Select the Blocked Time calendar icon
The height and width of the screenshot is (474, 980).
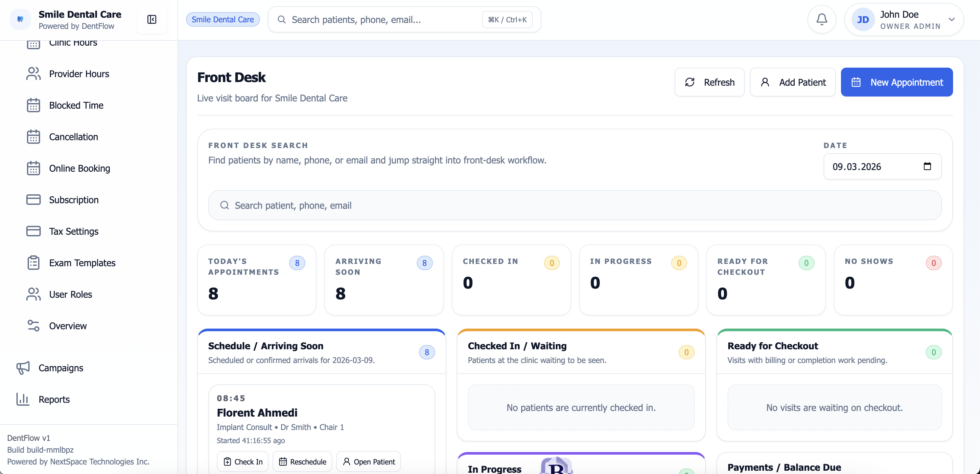click(34, 105)
